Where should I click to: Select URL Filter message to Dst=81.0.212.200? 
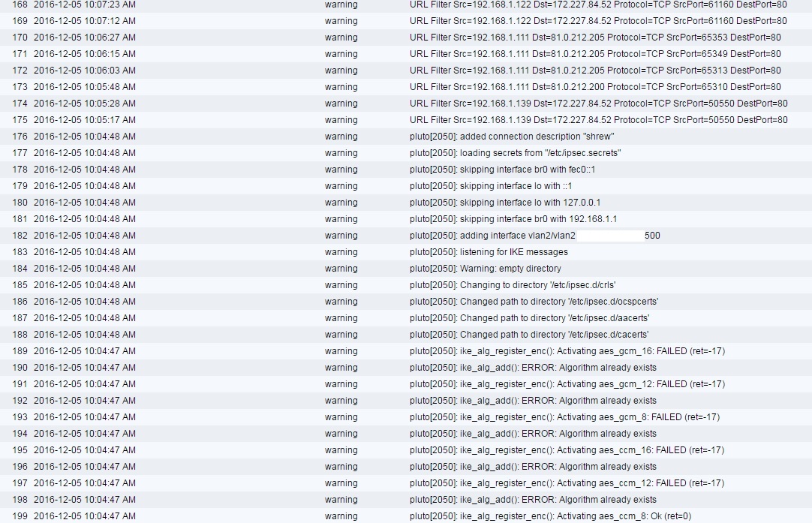[x=595, y=87]
